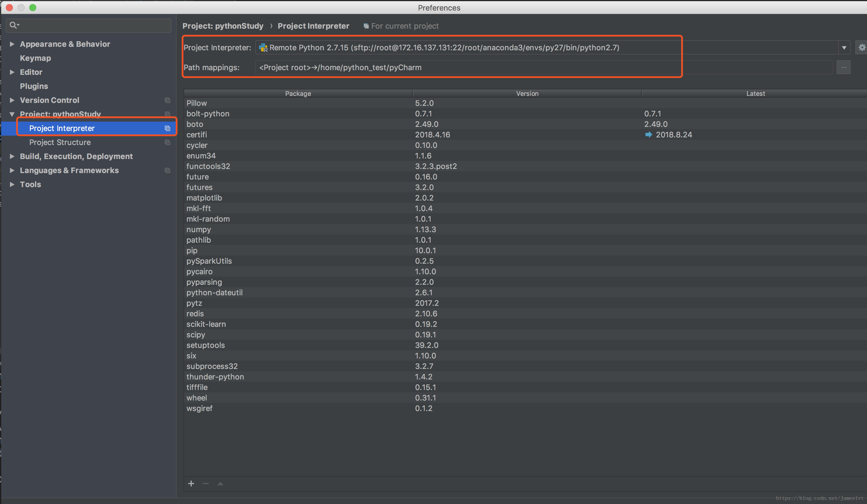Viewport: 867px width, 504px height.
Task: Open Plugins settings
Action: coord(34,86)
